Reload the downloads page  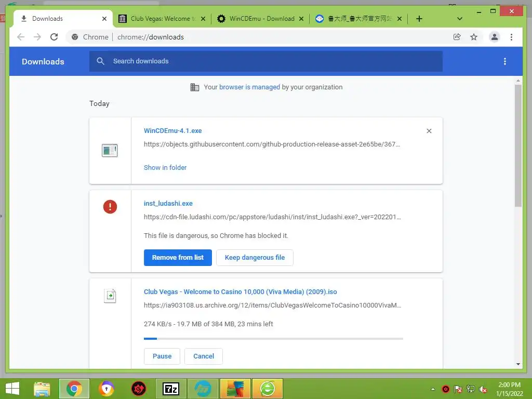(x=54, y=37)
